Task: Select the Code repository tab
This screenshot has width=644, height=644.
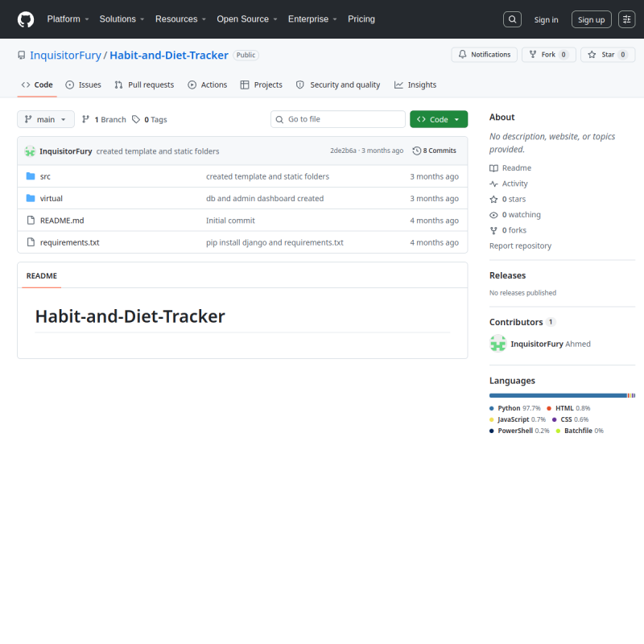Action: click(37, 85)
